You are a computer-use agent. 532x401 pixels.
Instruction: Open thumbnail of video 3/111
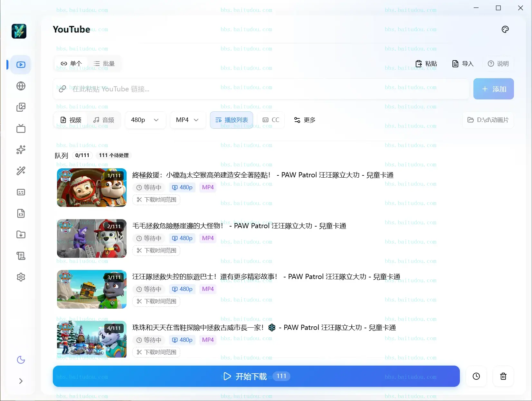[92, 289]
